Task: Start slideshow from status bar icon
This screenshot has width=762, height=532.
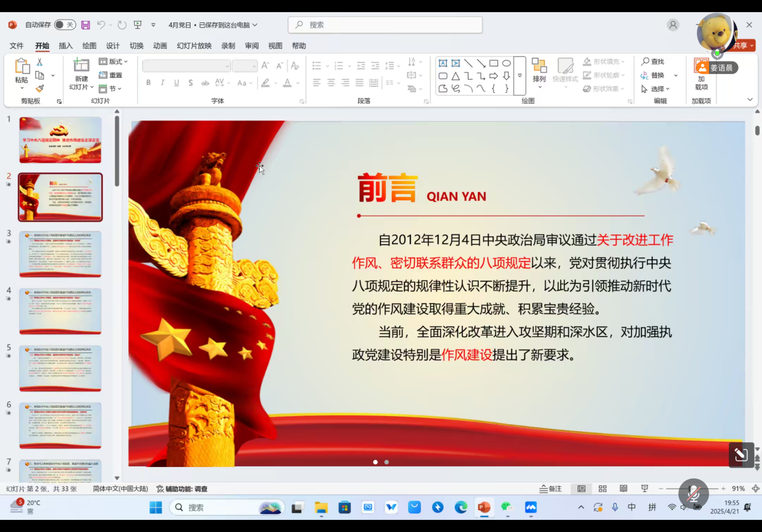Action: (x=644, y=489)
